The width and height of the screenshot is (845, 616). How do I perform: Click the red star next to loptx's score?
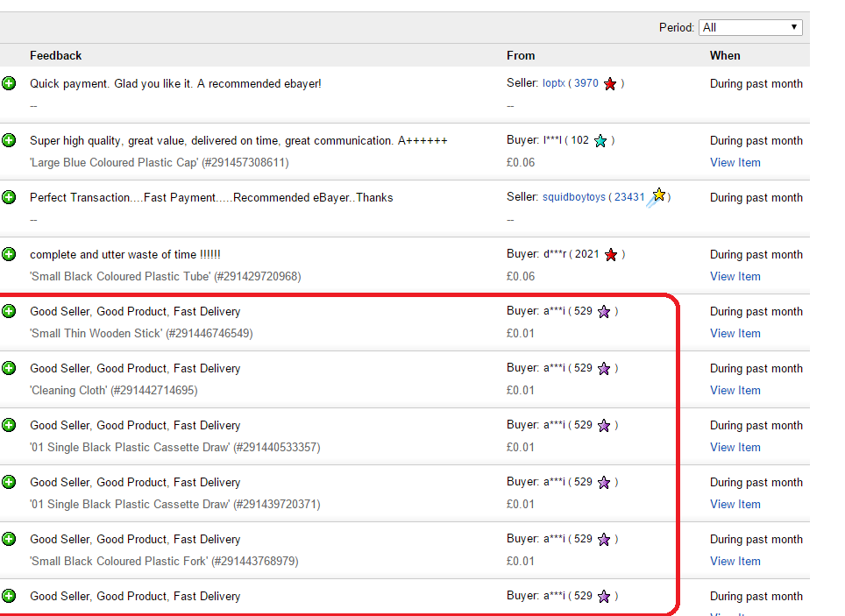610,84
